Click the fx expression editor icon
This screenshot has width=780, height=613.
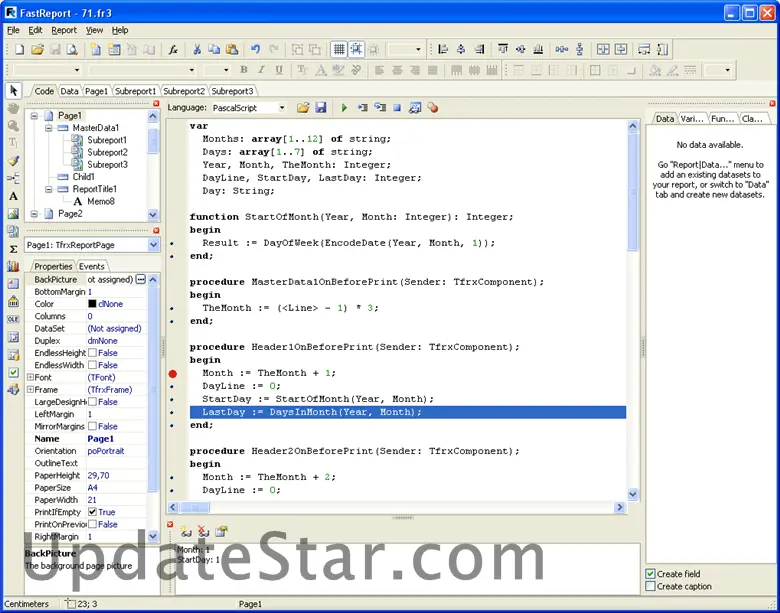[173, 49]
